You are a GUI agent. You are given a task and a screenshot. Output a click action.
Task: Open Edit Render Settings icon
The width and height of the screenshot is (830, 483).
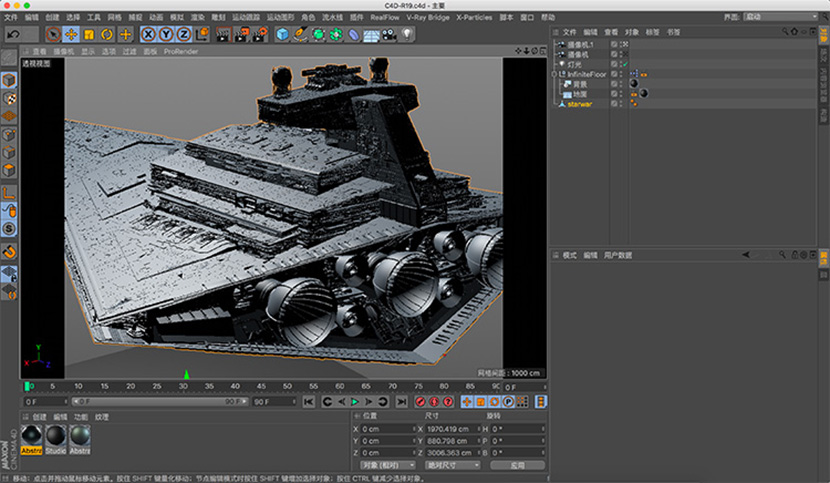click(259, 34)
